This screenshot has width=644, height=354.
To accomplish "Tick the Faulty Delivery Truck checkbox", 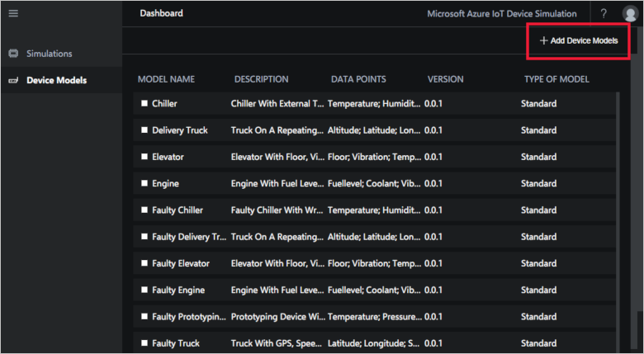I will (x=144, y=237).
